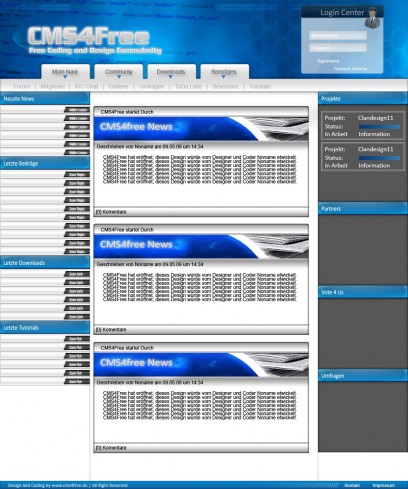Click the password field in Login Center

point(338,48)
